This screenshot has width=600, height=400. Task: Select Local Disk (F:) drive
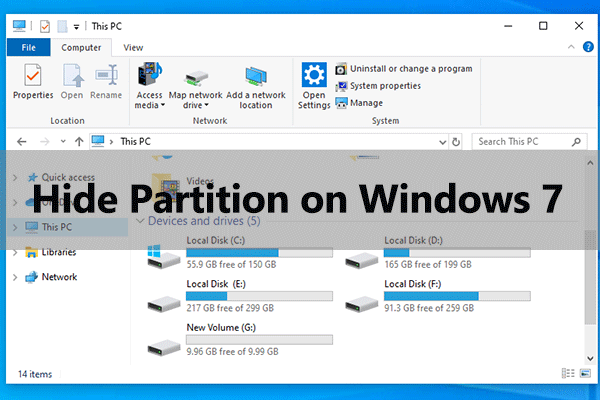pyautogui.click(x=438, y=297)
